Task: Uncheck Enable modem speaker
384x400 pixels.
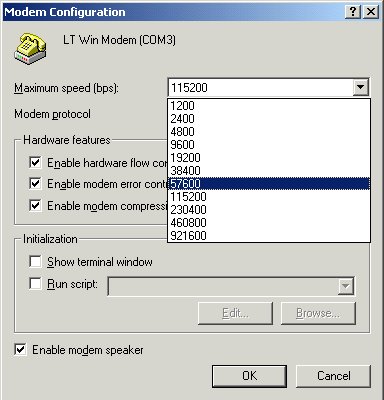Action: pos(20,350)
